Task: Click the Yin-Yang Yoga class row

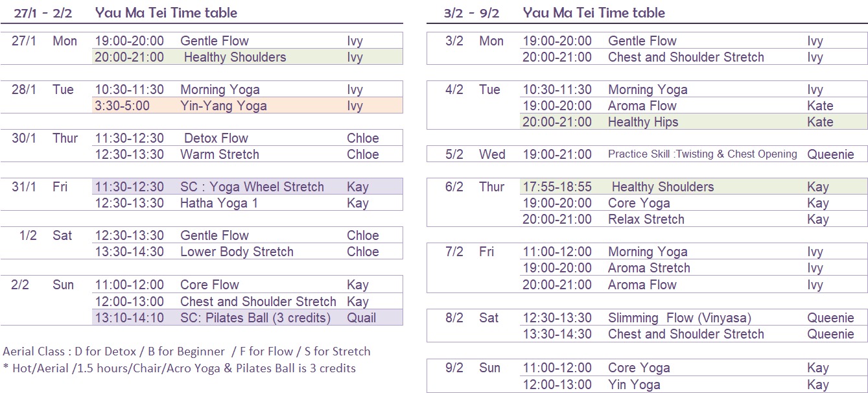Action: pos(247,106)
